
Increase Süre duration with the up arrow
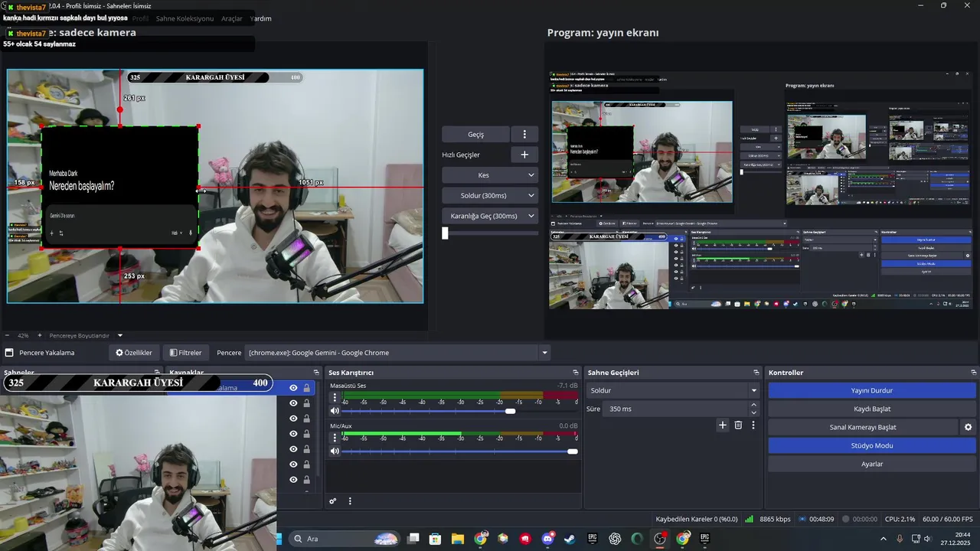coord(753,405)
